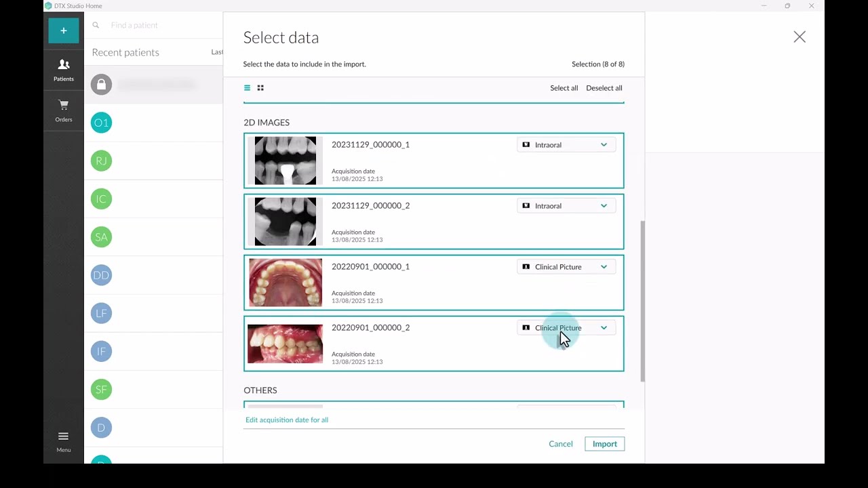Select patient avatar DD

101,275
